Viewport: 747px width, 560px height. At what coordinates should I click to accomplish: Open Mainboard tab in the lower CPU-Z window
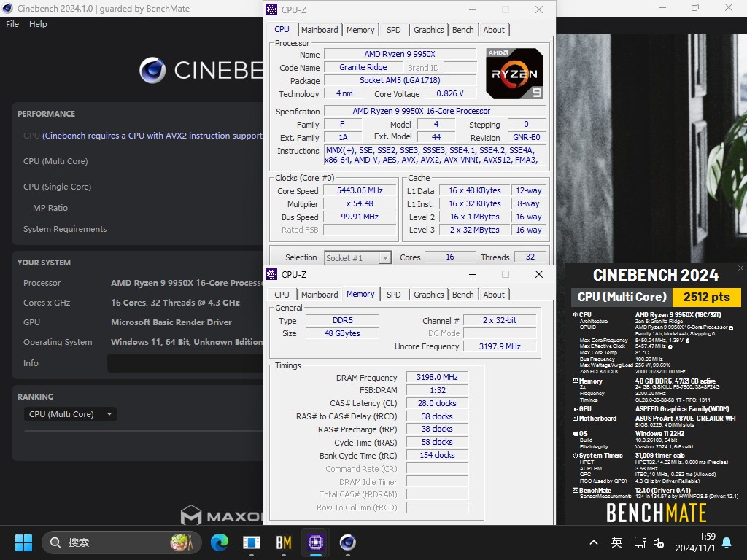(x=320, y=295)
